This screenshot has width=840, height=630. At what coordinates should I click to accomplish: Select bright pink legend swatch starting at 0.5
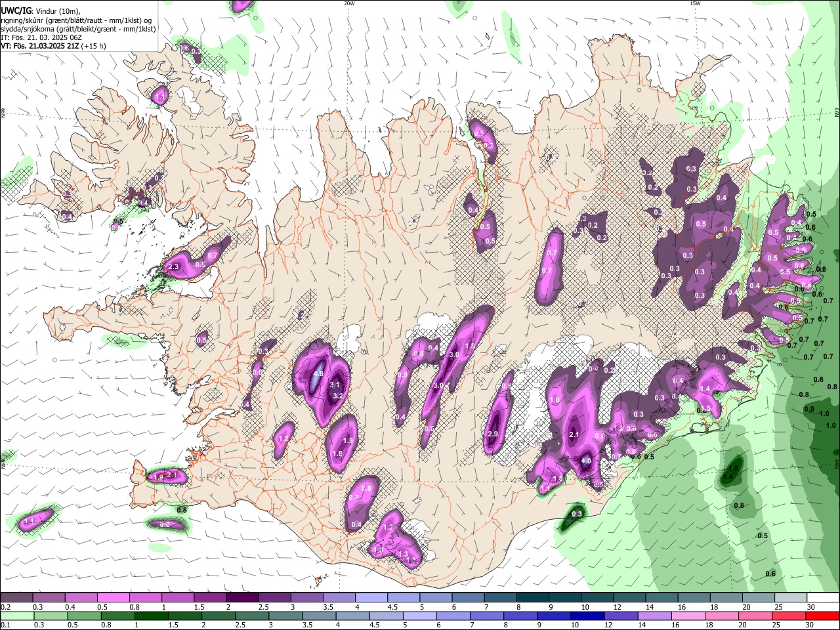point(113,597)
